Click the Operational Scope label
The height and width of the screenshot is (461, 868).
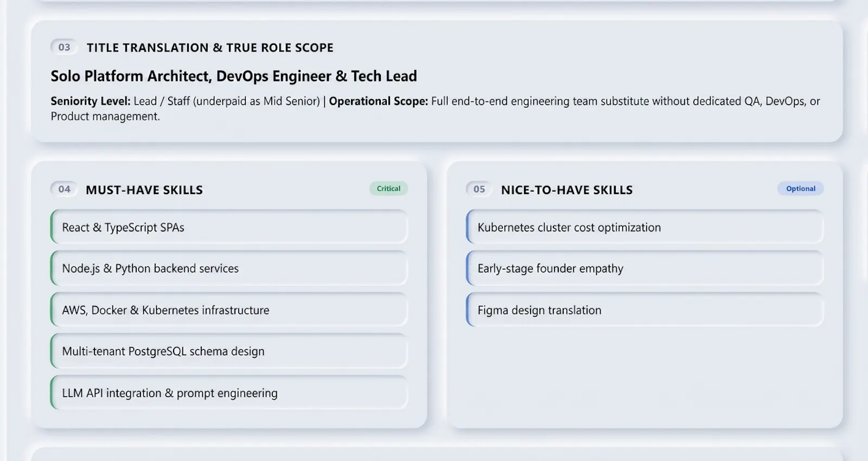click(379, 101)
